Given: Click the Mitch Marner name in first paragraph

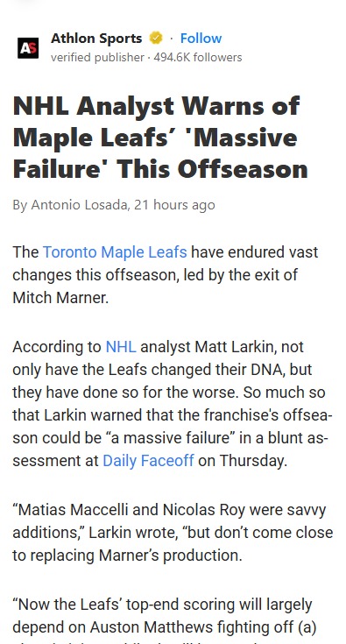Looking at the screenshot, I should click(x=60, y=298).
